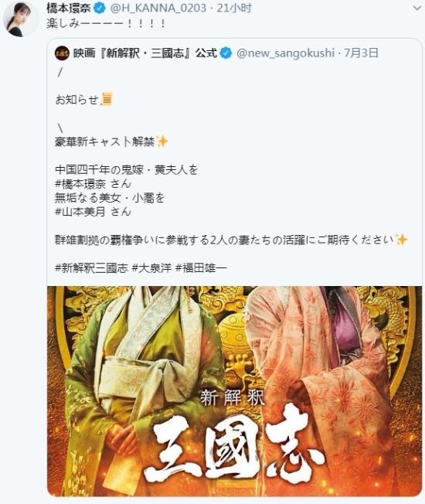Click the 橋本環奈 display name
Viewport: 425px width, 504px height.
(x=69, y=9)
